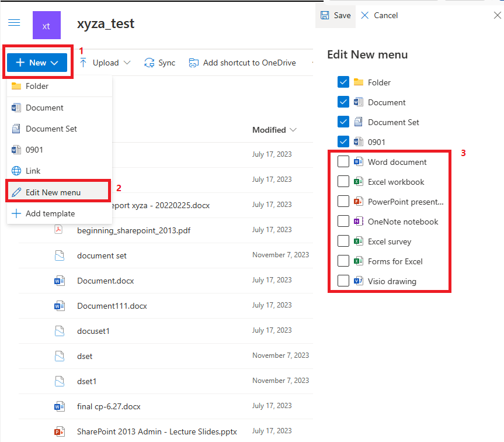Viewport: 504px width, 442px height.
Task: Uncheck the Document Set entry
Action: click(x=343, y=122)
